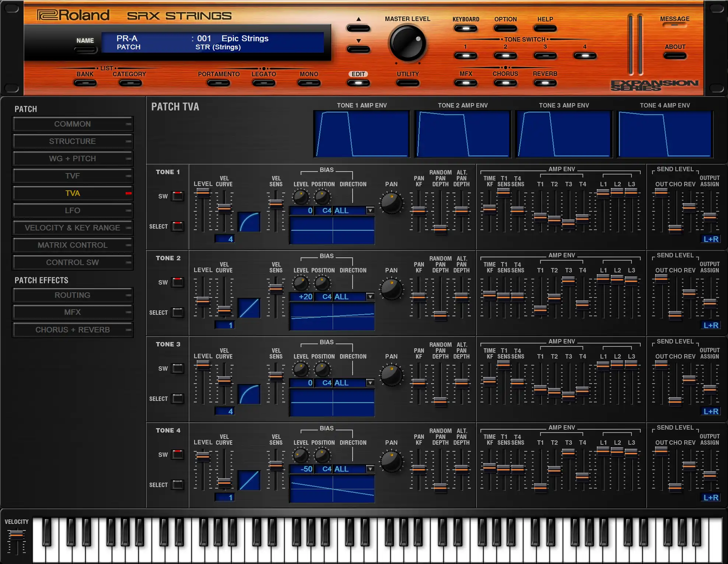Toggle Tone Switch 3 button
The height and width of the screenshot is (564, 728).
545,56
